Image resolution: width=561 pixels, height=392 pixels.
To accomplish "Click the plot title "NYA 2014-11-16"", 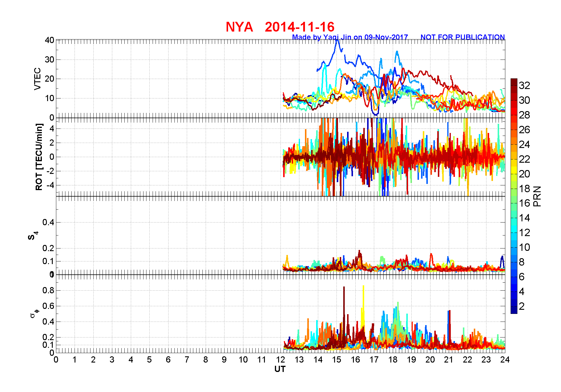I will coord(280,27).
